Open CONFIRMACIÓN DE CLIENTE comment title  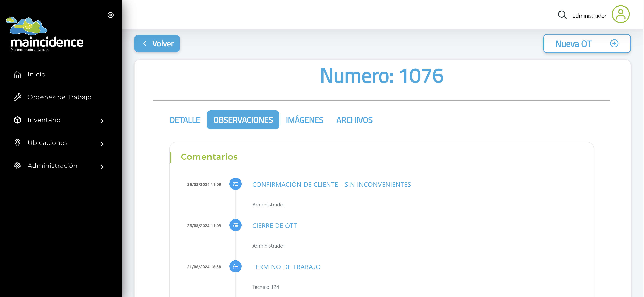pos(331,184)
